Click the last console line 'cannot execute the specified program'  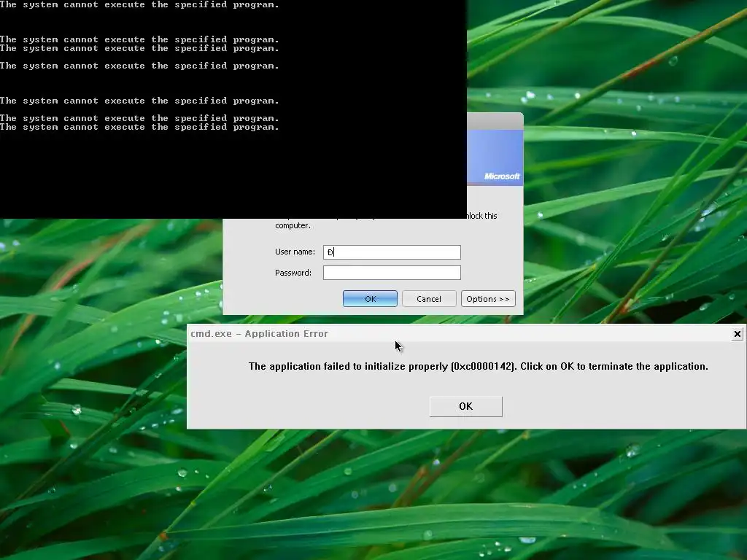[x=139, y=127]
